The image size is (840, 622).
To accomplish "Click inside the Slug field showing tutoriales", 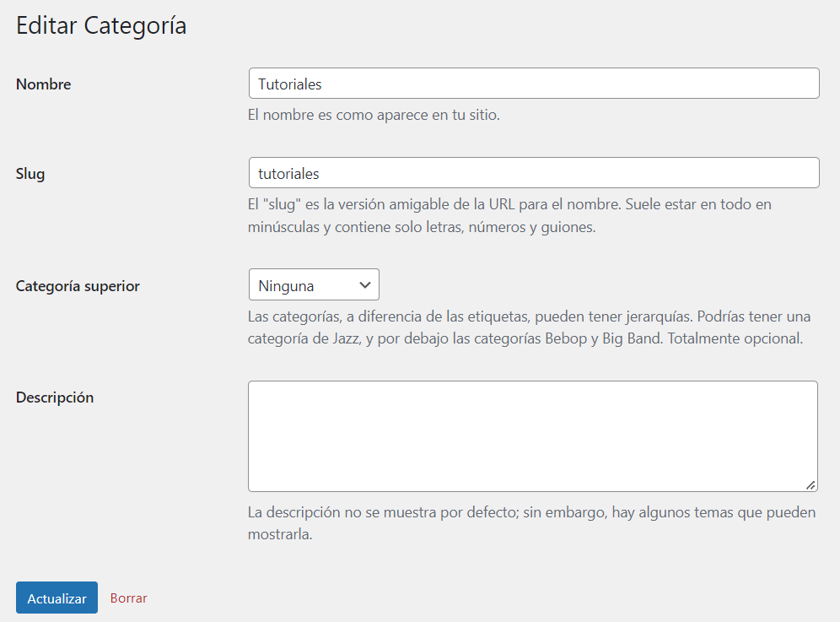I will (x=533, y=172).
